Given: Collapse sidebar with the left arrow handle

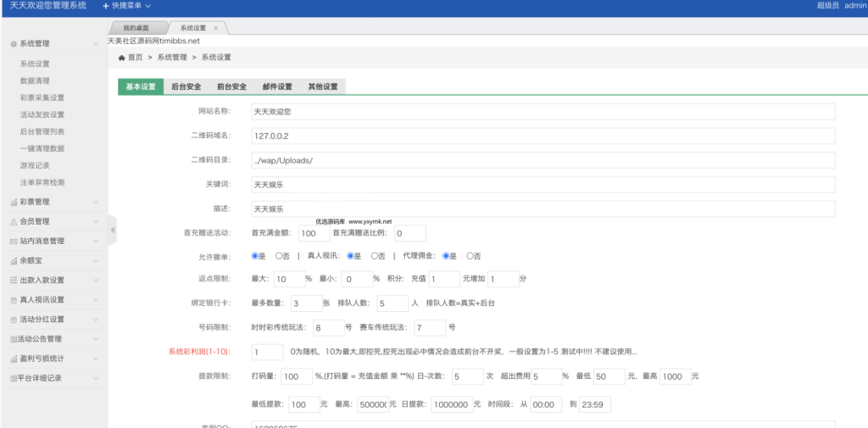Looking at the screenshot, I should pyautogui.click(x=113, y=229).
